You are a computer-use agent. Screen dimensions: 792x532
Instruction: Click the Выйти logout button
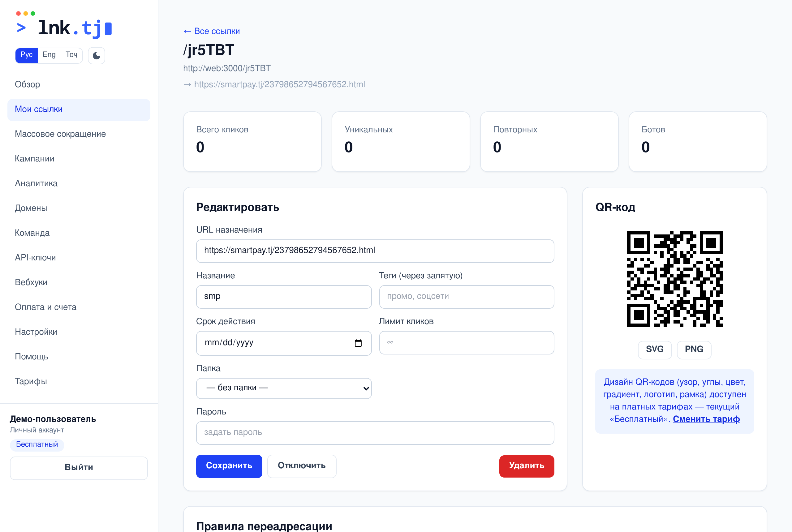click(79, 468)
